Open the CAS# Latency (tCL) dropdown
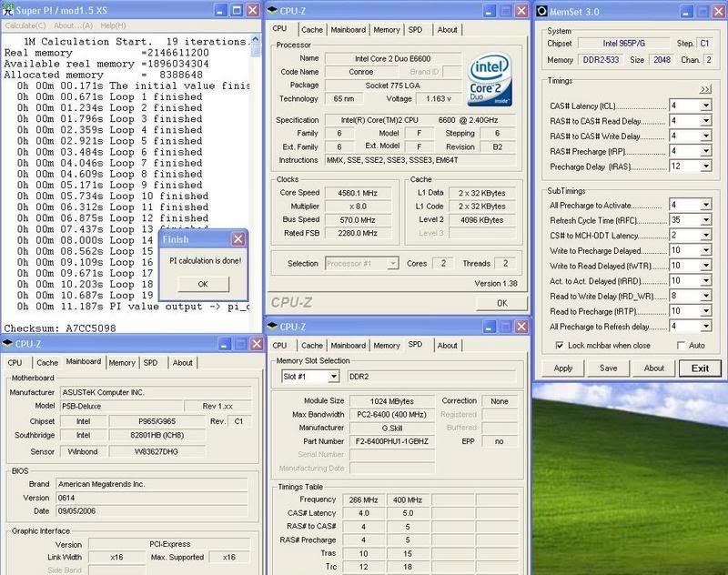This screenshot has width=728, height=575. click(x=706, y=106)
